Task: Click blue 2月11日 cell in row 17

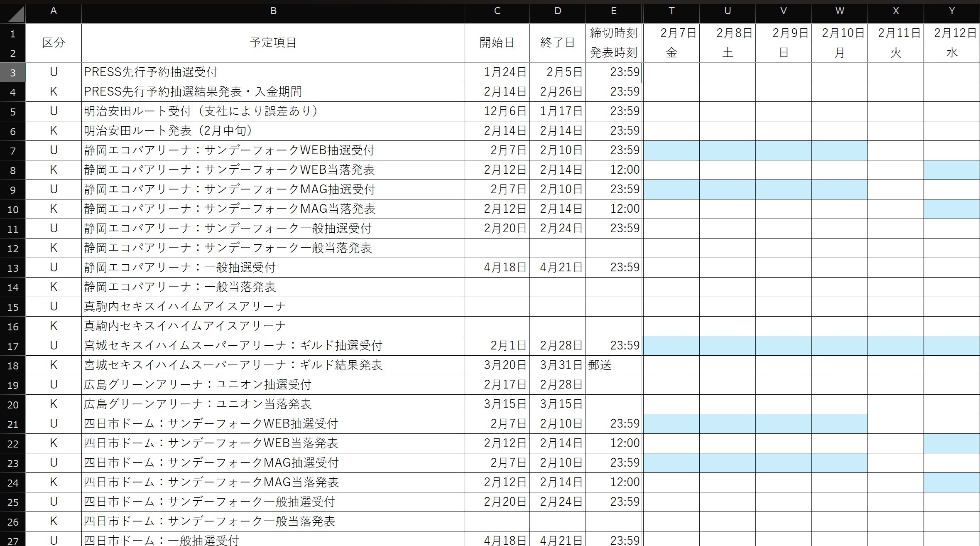Action: click(x=896, y=346)
